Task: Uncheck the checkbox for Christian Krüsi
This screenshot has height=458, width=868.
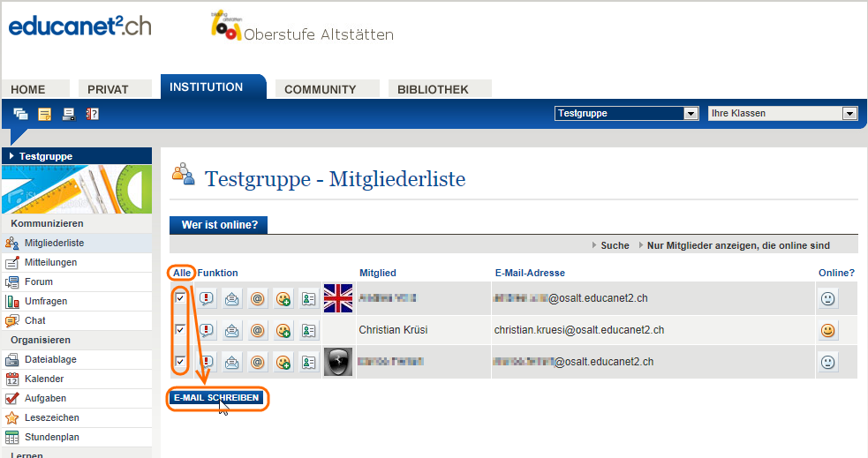Action: pos(180,330)
